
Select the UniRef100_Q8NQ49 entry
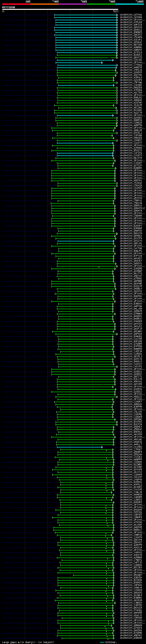point(131,625)
